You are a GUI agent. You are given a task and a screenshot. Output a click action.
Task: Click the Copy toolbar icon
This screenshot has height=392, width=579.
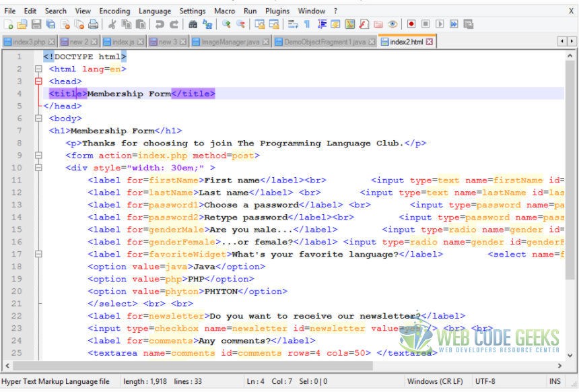click(x=127, y=24)
